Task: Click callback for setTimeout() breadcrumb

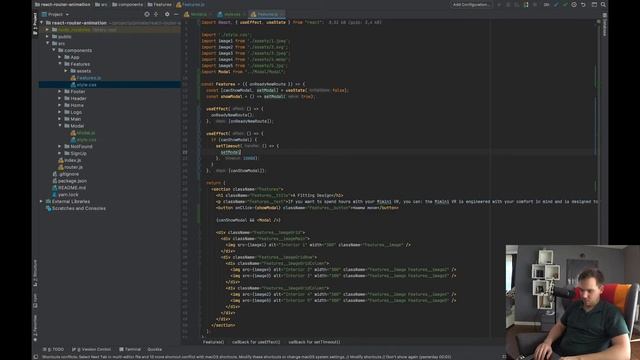Action: point(314,342)
